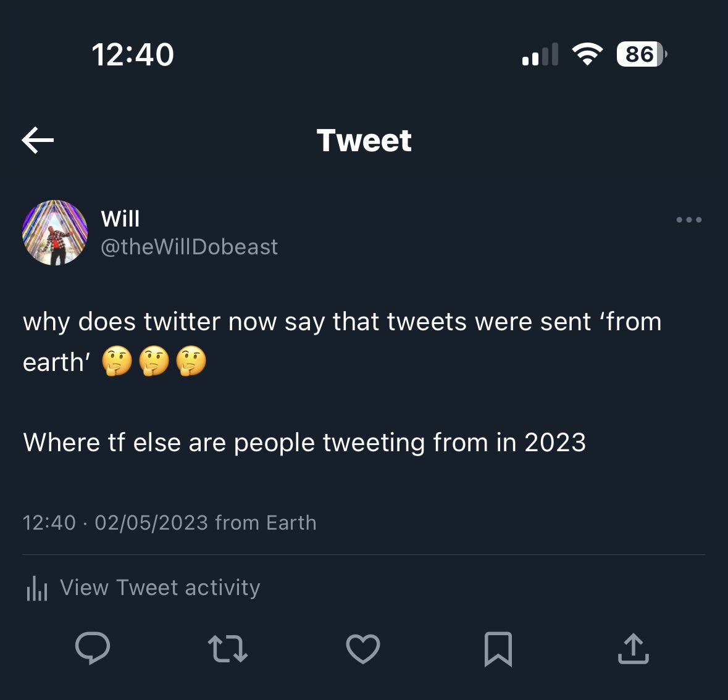Tap the 12:40 · 02/05/2023 timestamp
This screenshot has width=728, height=700.
(115, 523)
